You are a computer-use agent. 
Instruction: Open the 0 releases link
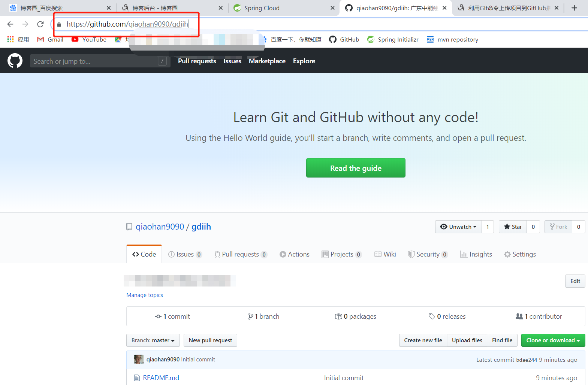click(447, 316)
